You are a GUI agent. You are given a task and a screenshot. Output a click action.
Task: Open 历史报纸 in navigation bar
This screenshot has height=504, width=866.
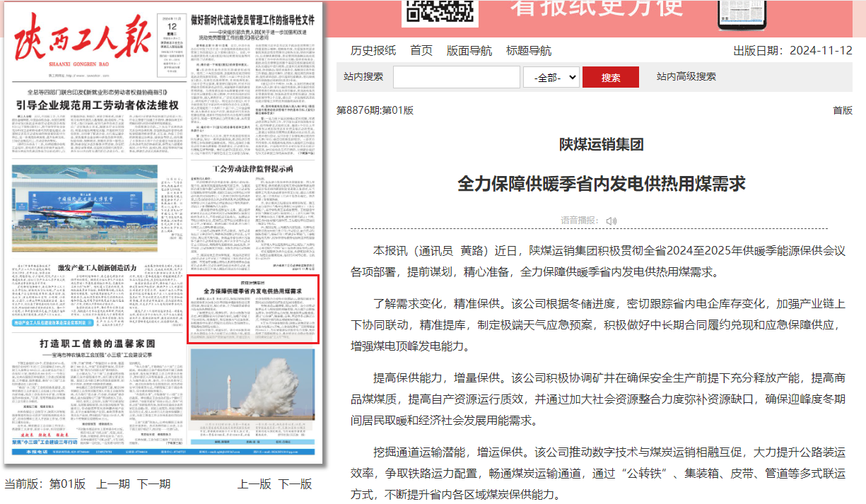coord(373,50)
